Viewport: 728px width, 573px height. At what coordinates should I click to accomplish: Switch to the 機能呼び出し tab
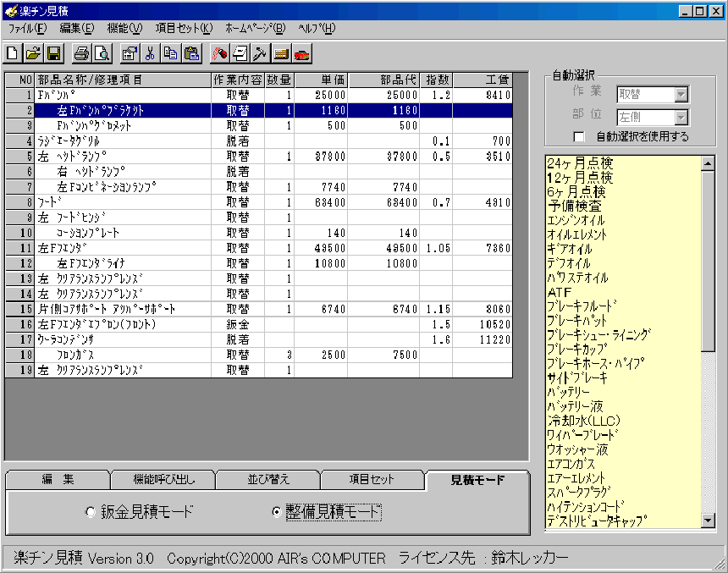coord(163,480)
